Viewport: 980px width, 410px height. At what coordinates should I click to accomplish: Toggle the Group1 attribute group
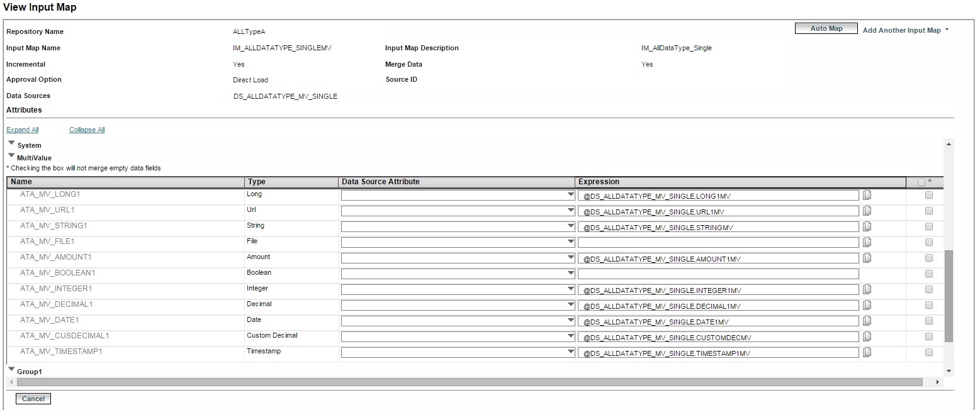[11, 370]
